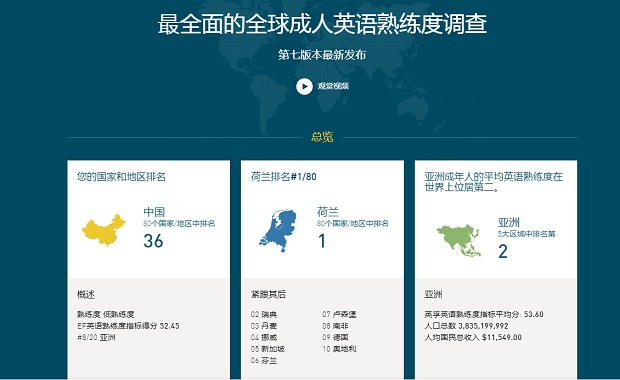
Task: Click Asia's rank number 2
Action: pos(503,251)
